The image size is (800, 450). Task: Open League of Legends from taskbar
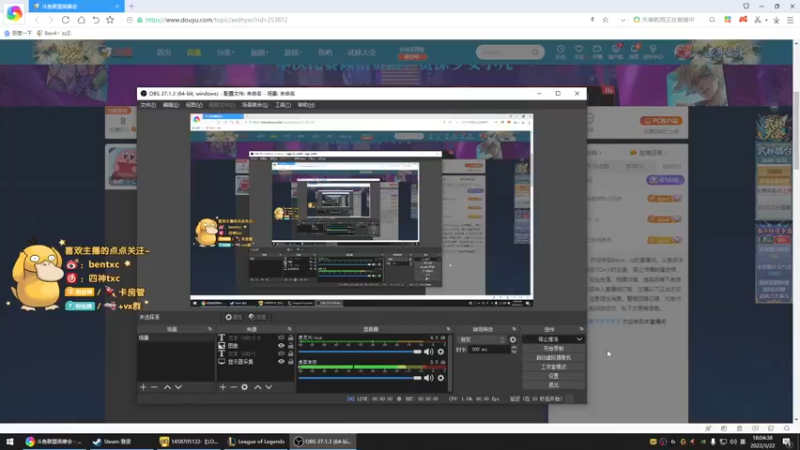click(256, 442)
